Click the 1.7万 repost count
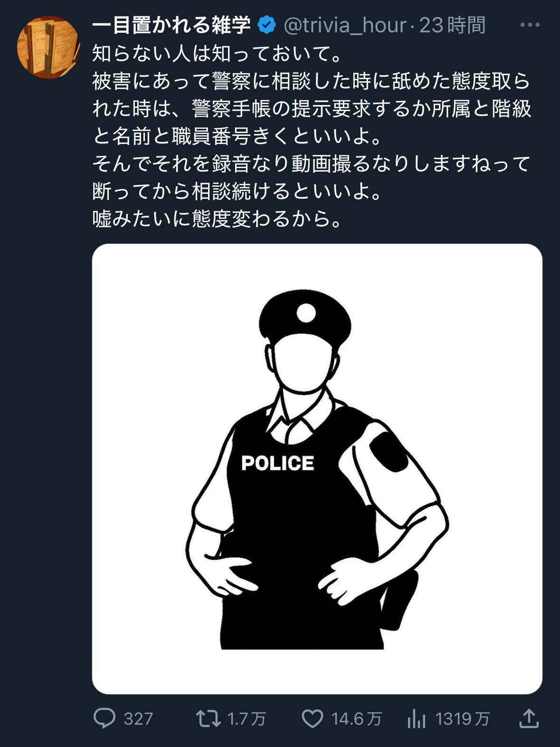The image size is (560, 747). pos(247,718)
